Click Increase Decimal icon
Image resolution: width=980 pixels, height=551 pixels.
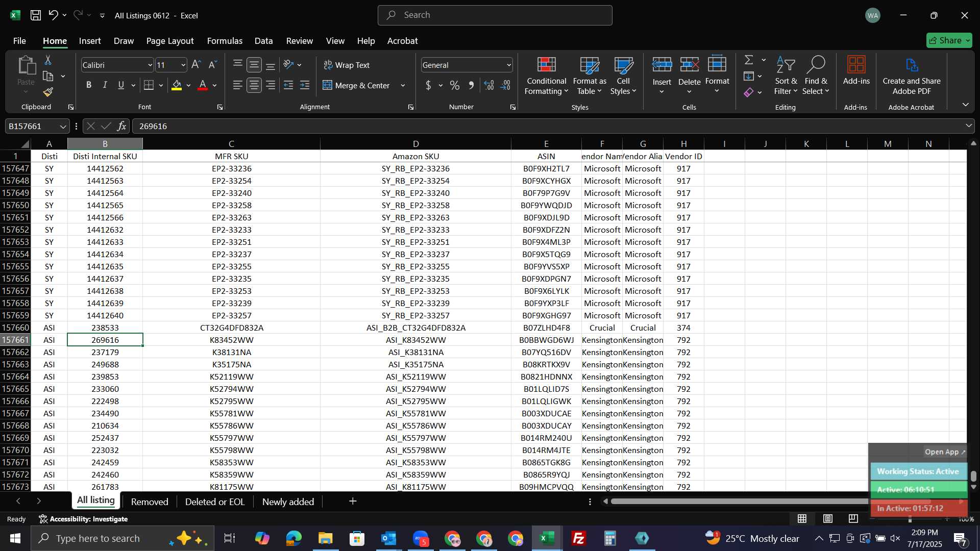coord(489,85)
